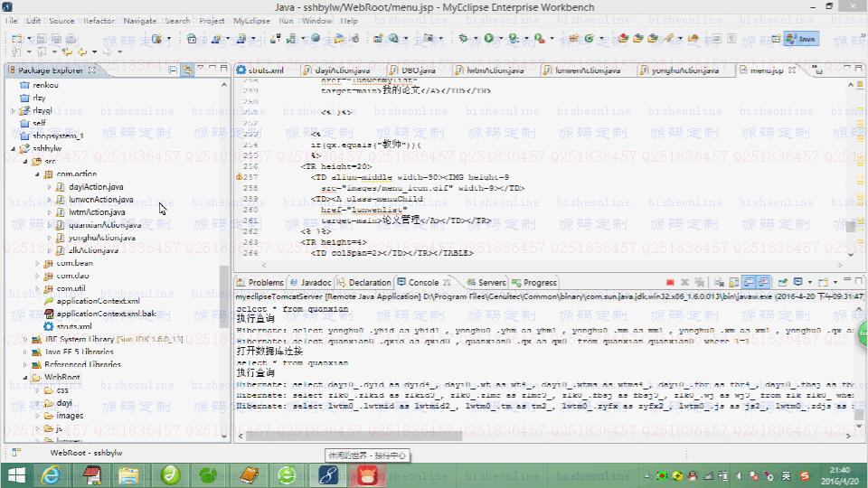Close the menu.jsp editor tab

coord(792,70)
